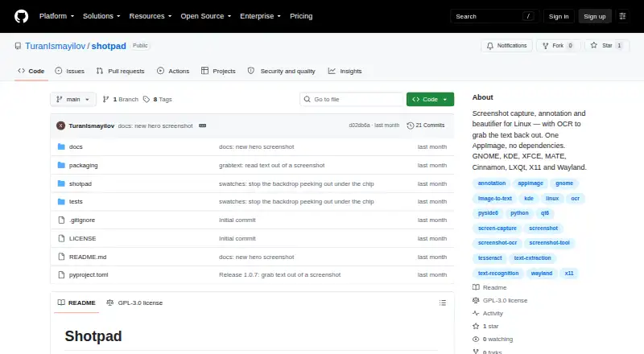Open the packaging folder
The width and height of the screenshot is (644, 354).
click(84, 165)
